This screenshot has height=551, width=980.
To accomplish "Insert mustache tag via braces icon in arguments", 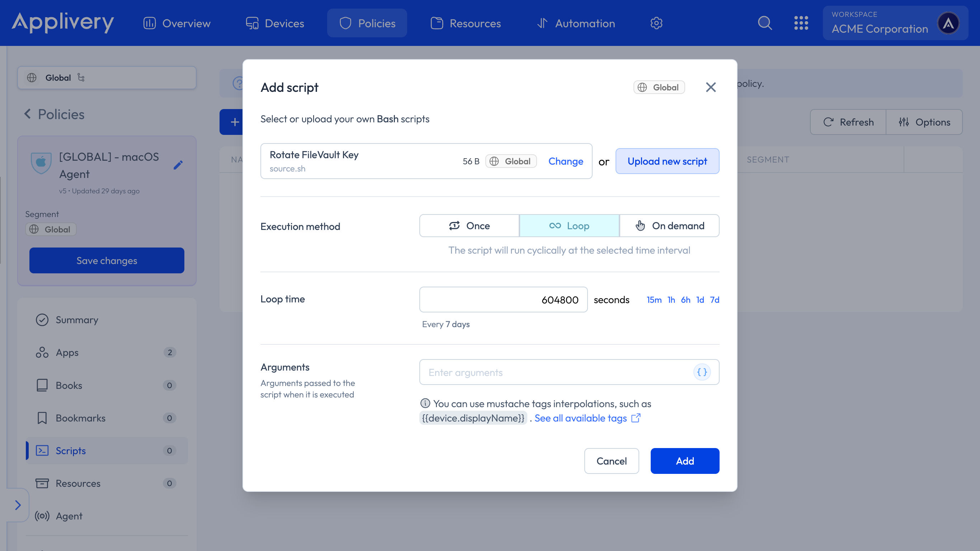I will pyautogui.click(x=702, y=372).
